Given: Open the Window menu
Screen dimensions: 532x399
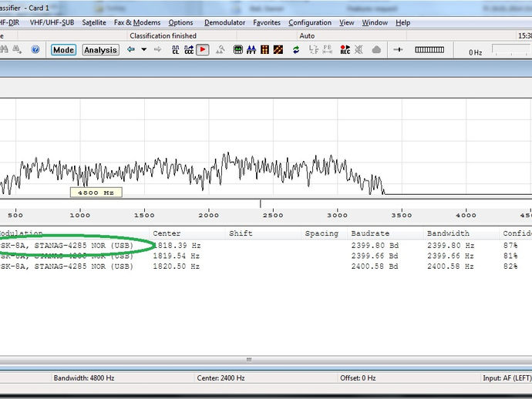Looking at the screenshot, I should coord(375,22).
